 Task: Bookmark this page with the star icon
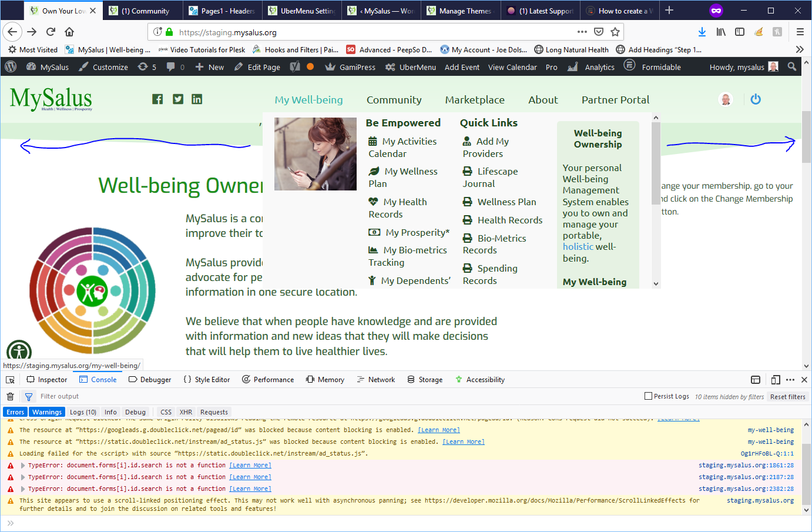pyautogui.click(x=615, y=32)
